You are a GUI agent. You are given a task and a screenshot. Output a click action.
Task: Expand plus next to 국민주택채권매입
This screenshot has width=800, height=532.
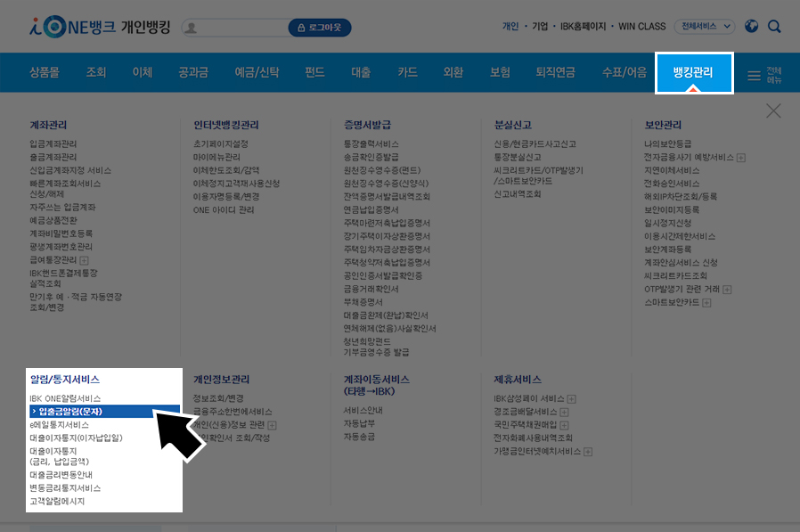pos(564,425)
